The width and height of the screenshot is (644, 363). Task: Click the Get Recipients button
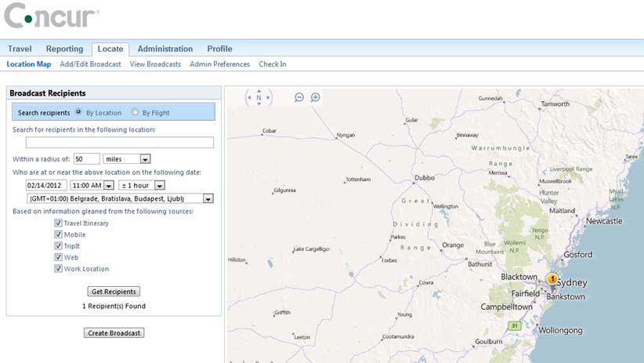pos(114,292)
